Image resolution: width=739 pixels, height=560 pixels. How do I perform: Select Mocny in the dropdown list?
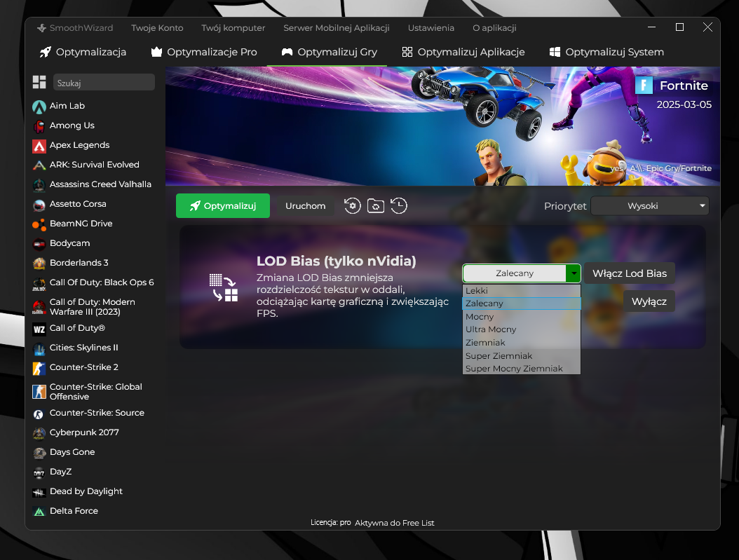coord(521,317)
